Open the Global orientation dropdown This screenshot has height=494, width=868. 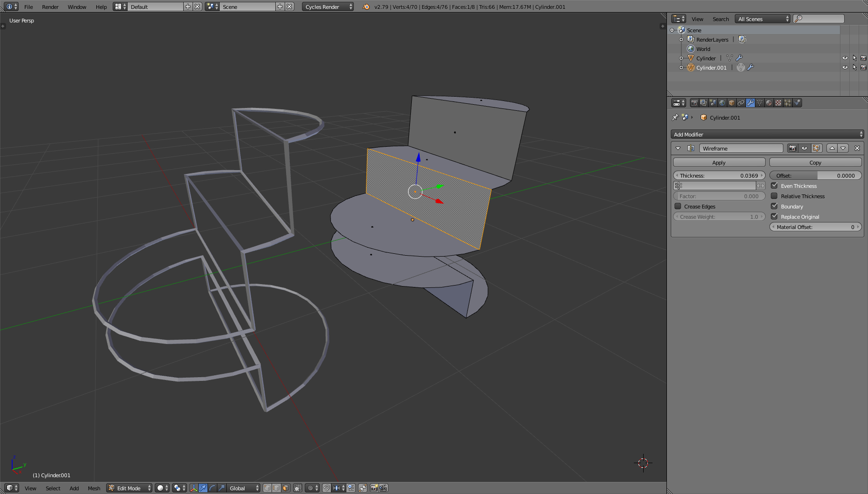click(244, 488)
